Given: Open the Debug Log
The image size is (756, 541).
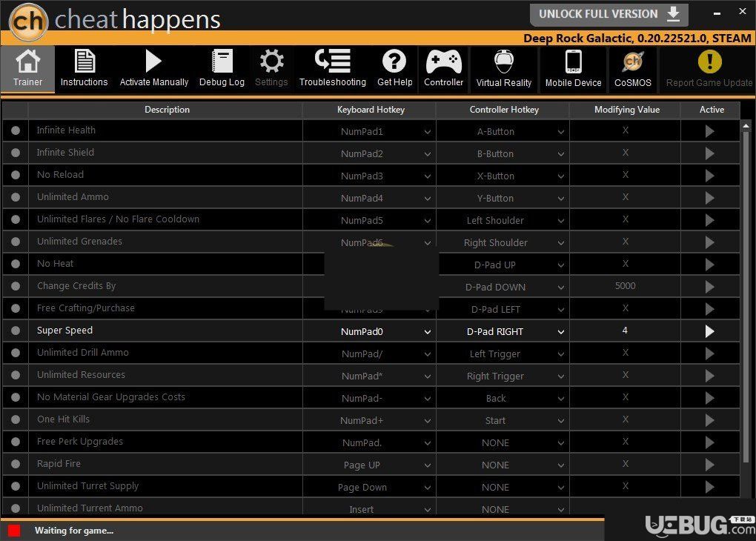Looking at the screenshot, I should [x=222, y=68].
